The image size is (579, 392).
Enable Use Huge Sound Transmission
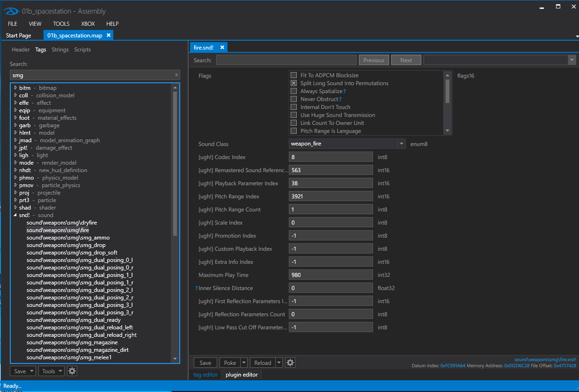[293, 115]
